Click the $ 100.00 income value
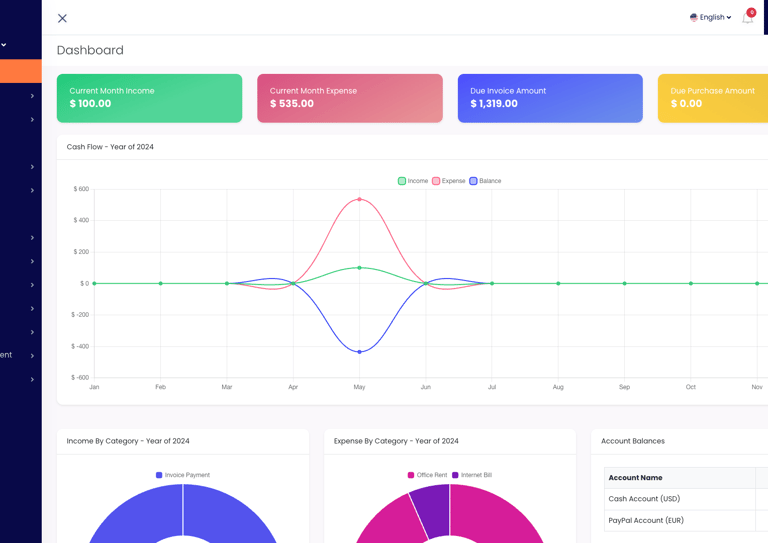This screenshot has width=768, height=543. point(90,103)
